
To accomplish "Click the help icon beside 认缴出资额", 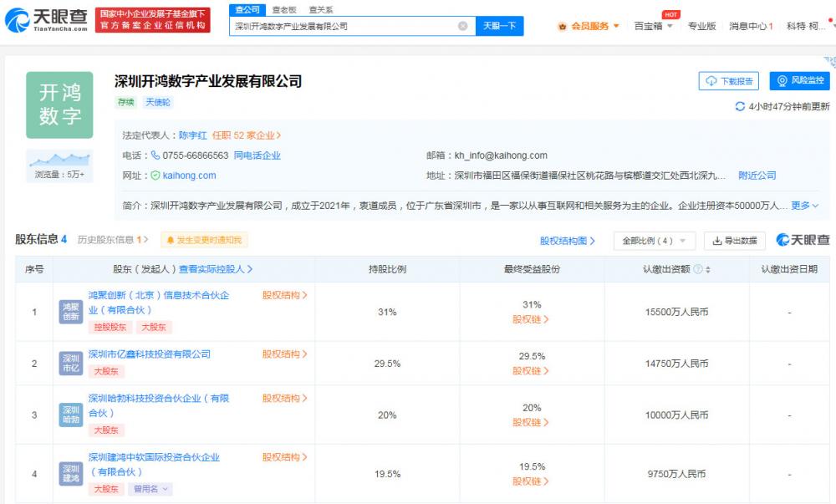I will [x=697, y=269].
